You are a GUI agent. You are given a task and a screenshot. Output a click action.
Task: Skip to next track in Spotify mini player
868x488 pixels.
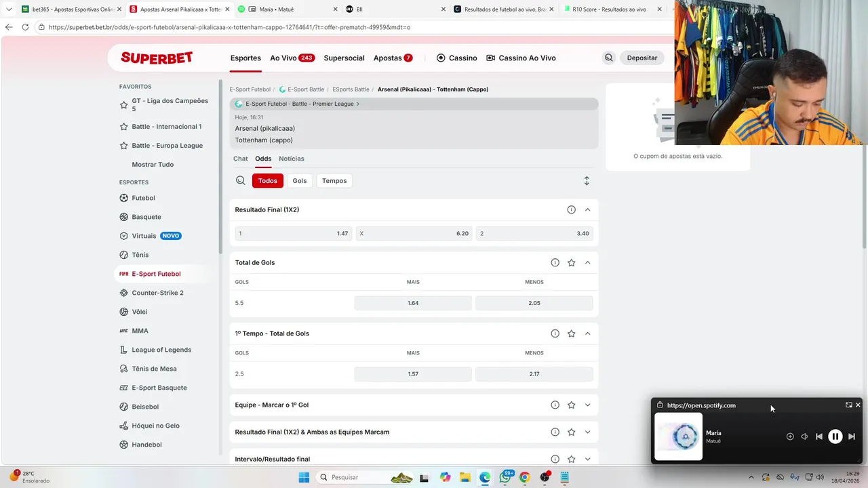(852, 436)
